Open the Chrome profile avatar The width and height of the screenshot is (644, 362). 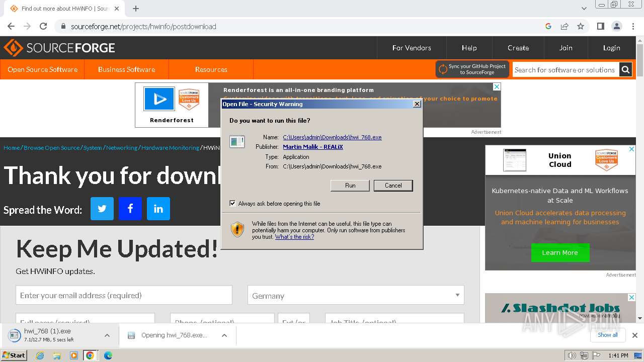pyautogui.click(x=616, y=26)
